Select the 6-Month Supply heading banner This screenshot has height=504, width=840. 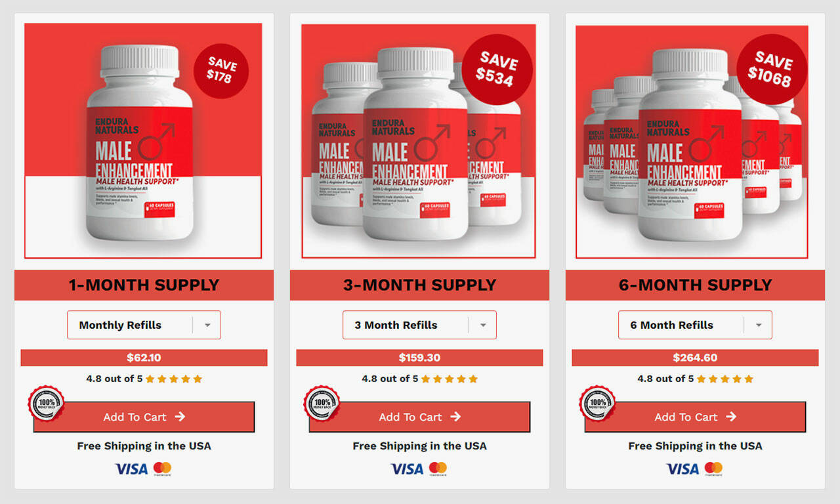pos(695,285)
